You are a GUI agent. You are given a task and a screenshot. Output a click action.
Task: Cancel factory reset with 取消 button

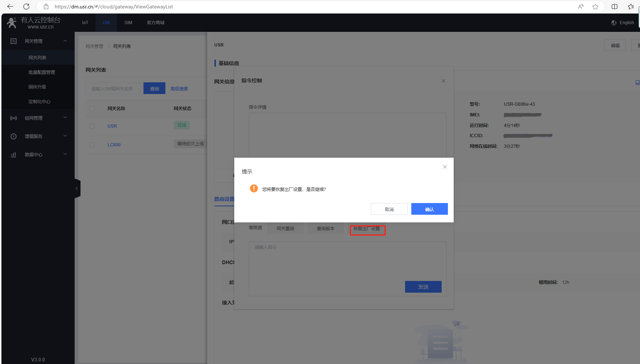point(389,209)
